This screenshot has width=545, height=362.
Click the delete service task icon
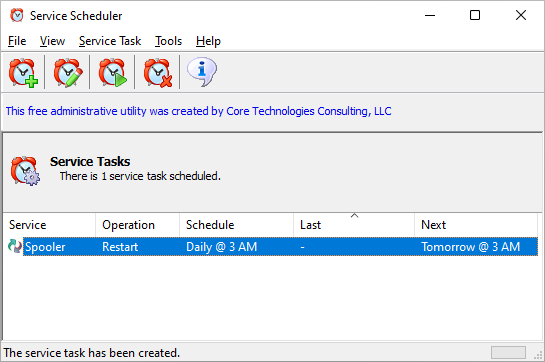point(158,72)
